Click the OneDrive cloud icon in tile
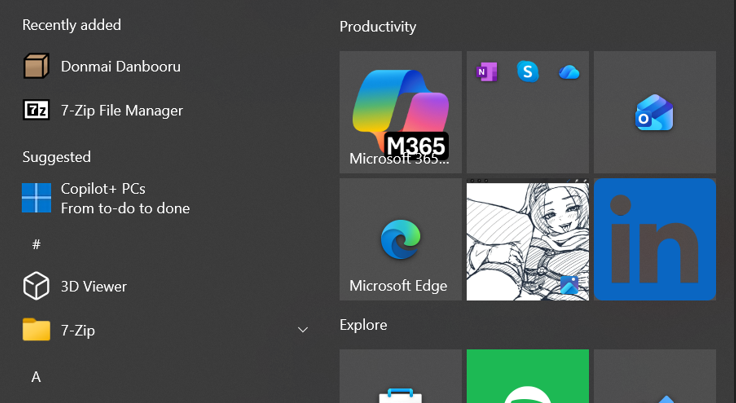Screen dimensions: 736x403 (569, 72)
